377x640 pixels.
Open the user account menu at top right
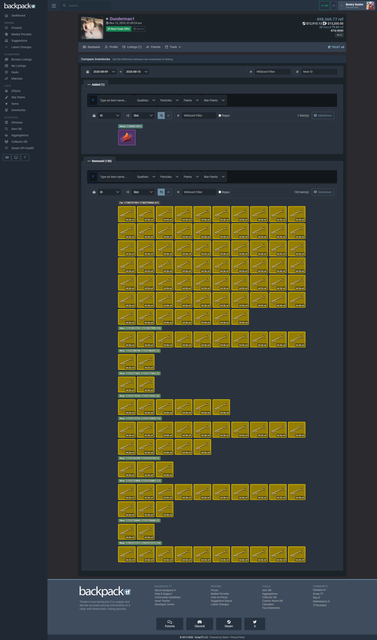(356, 6)
